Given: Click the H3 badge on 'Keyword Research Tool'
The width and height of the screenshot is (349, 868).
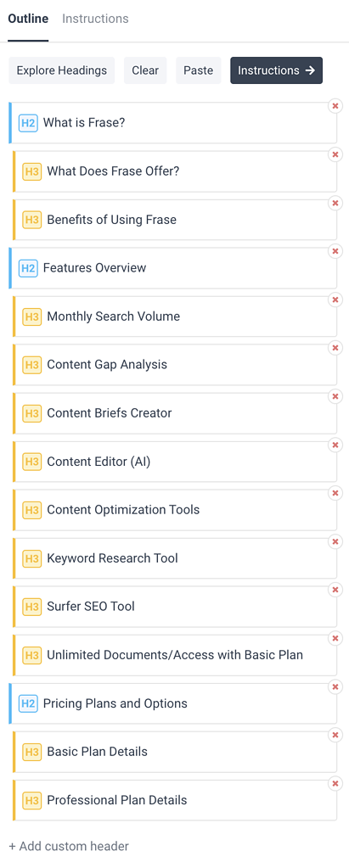Looking at the screenshot, I should pos(32,558).
